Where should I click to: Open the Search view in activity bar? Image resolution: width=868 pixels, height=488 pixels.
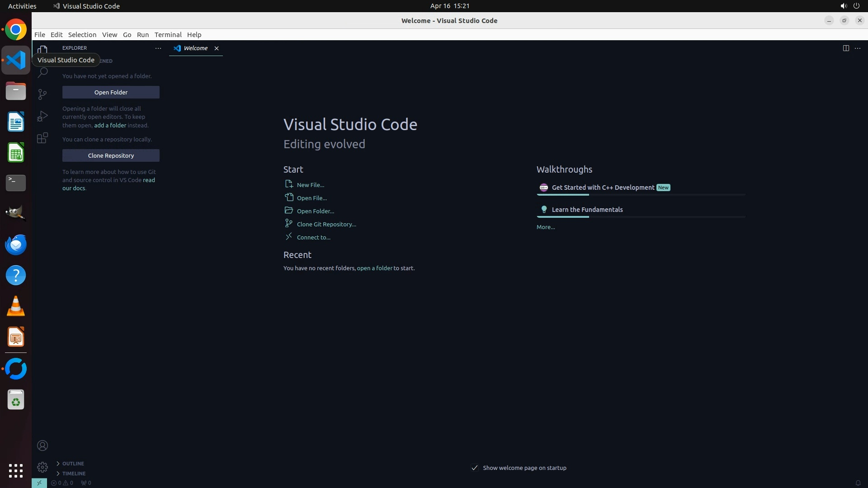pos(42,72)
